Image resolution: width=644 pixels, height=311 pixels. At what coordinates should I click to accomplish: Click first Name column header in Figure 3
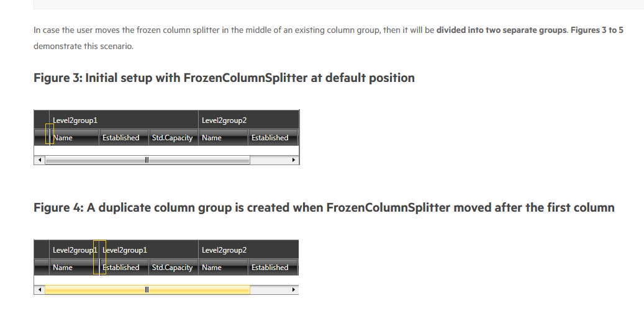coord(63,138)
